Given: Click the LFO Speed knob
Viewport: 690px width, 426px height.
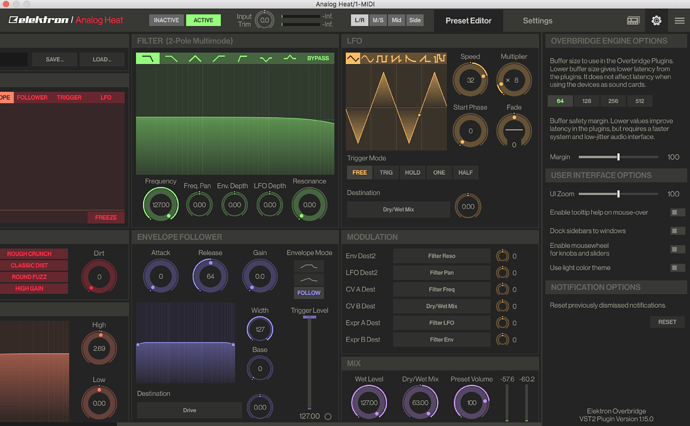Looking at the screenshot, I should click(470, 80).
